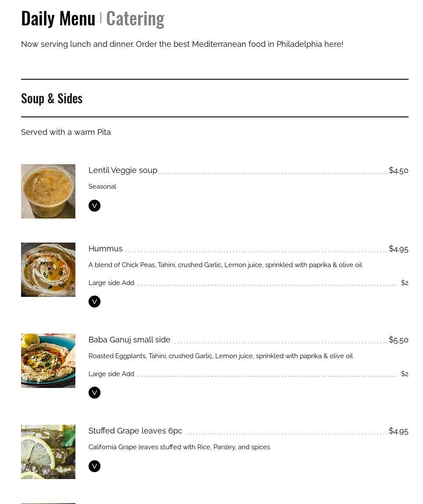Click the Hummus ingredients description text
Screen dimensions: 423x504
tap(225, 265)
